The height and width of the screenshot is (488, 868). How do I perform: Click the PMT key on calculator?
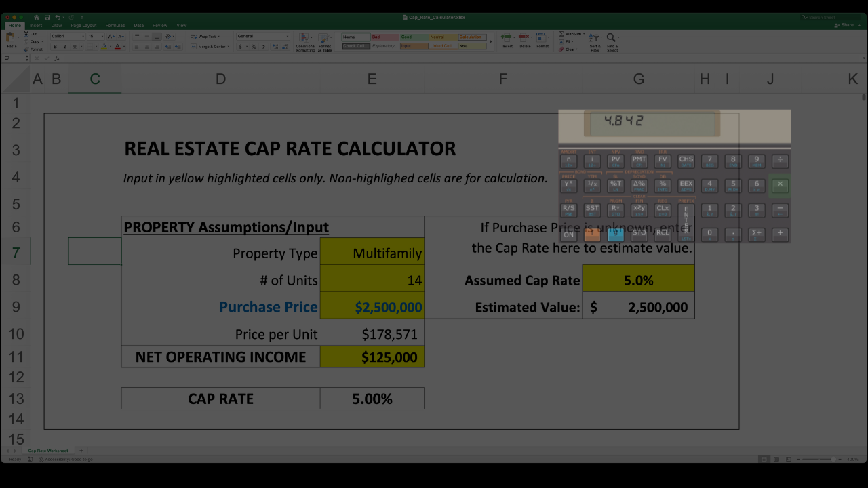coord(639,161)
